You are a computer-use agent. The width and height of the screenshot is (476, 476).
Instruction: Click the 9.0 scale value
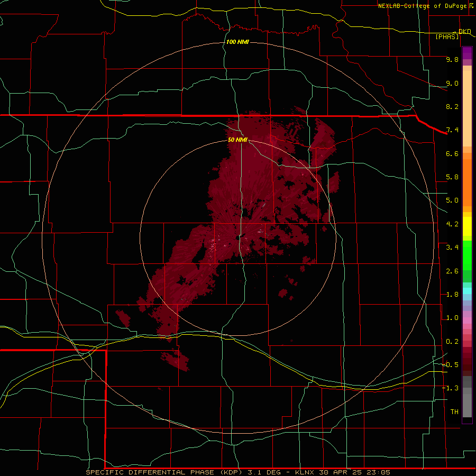(452, 83)
